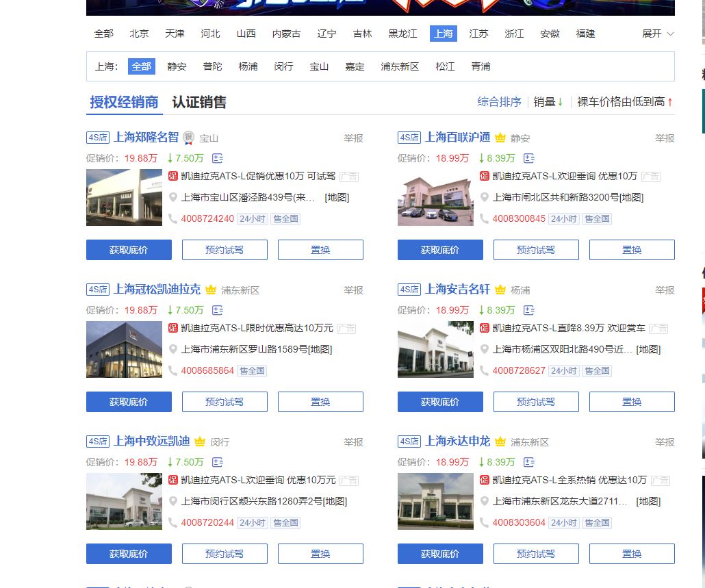Image resolution: width=705 pixels, height=588 pixels.
Task: Click phone icon next to 4008728627
Action: 484,371
